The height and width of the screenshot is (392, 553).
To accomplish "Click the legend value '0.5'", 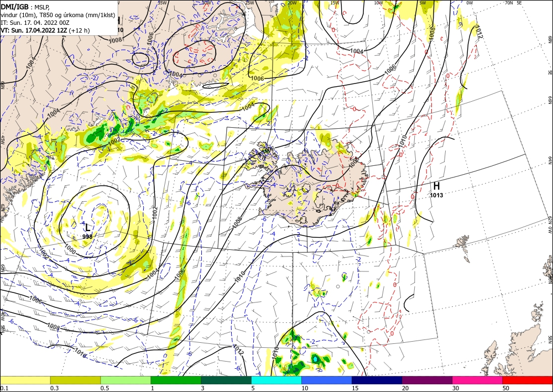I will click(x=105, y=388).
